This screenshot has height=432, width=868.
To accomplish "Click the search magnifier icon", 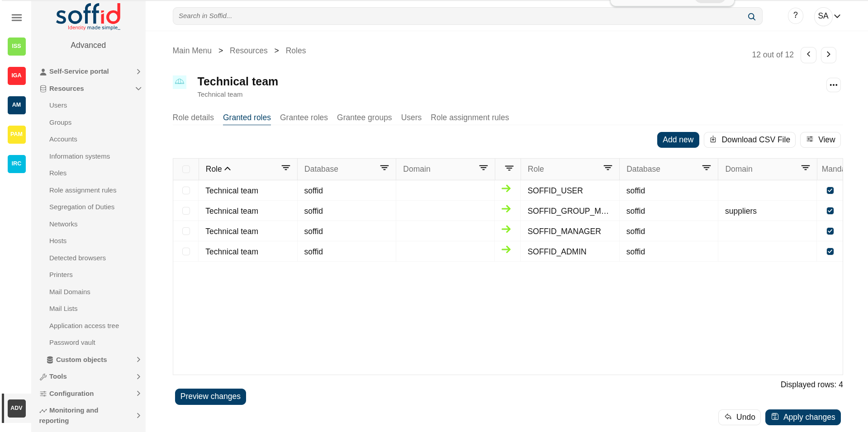I will pos(751,16).
